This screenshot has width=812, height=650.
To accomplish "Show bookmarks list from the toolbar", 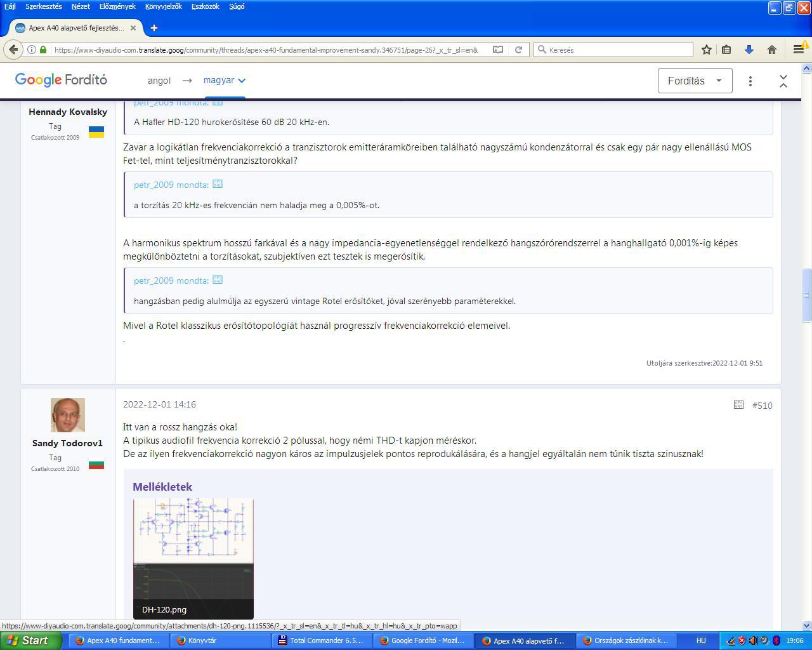I will (x=726, y=50).
